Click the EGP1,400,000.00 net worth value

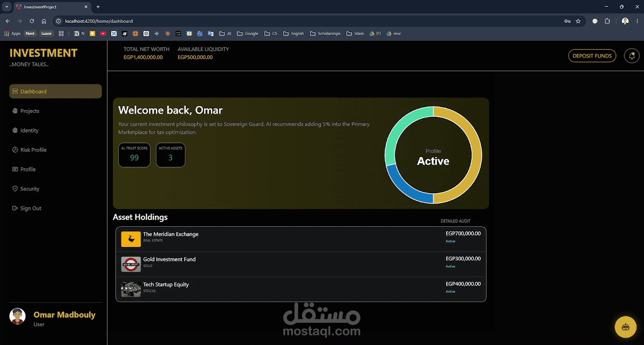(143, 57)
